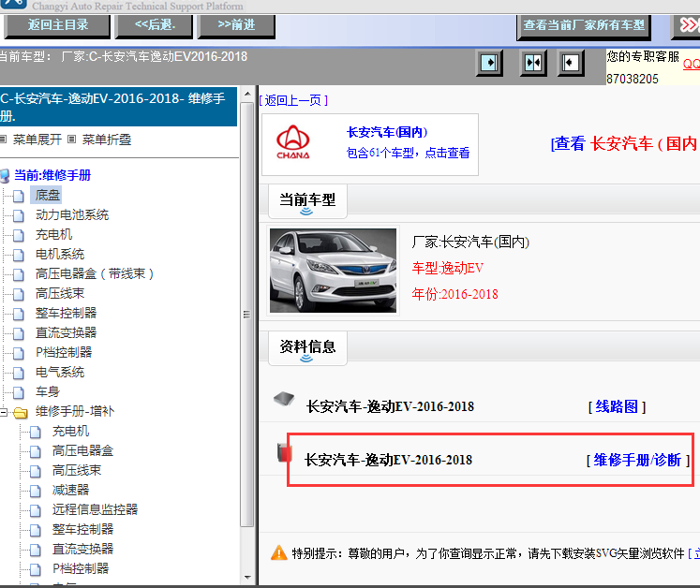Open the first 整车控制器 tree item

pos(66,313)
